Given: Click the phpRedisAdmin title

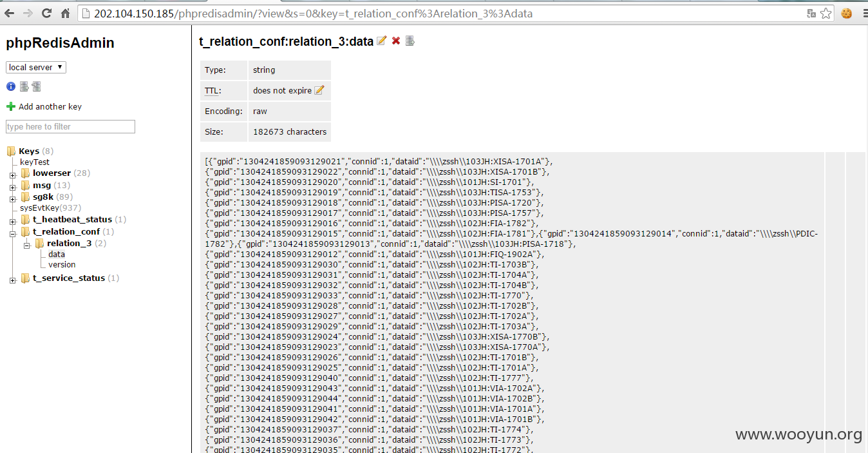Looking at the screenshot, I should [x=60, y=43].
